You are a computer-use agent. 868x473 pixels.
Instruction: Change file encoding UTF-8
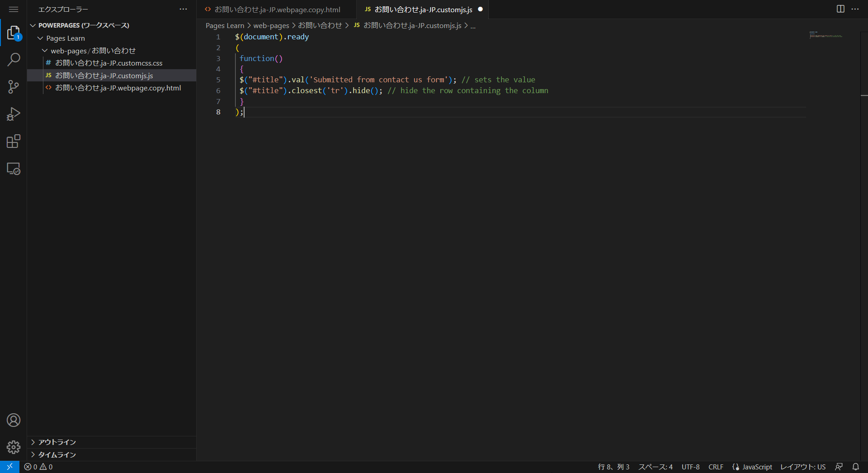(x=690, y=467)
